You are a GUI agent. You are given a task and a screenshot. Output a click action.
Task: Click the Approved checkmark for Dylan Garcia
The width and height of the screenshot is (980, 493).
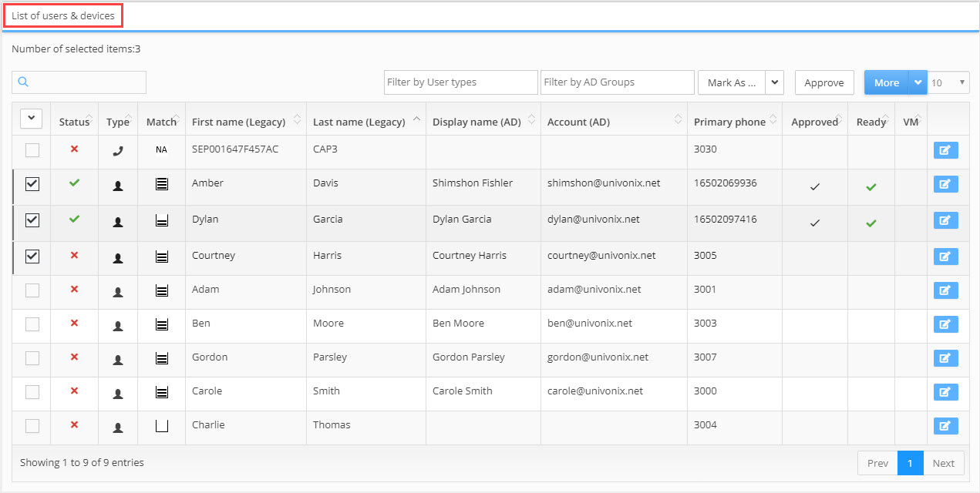click(x=815, y=221)
